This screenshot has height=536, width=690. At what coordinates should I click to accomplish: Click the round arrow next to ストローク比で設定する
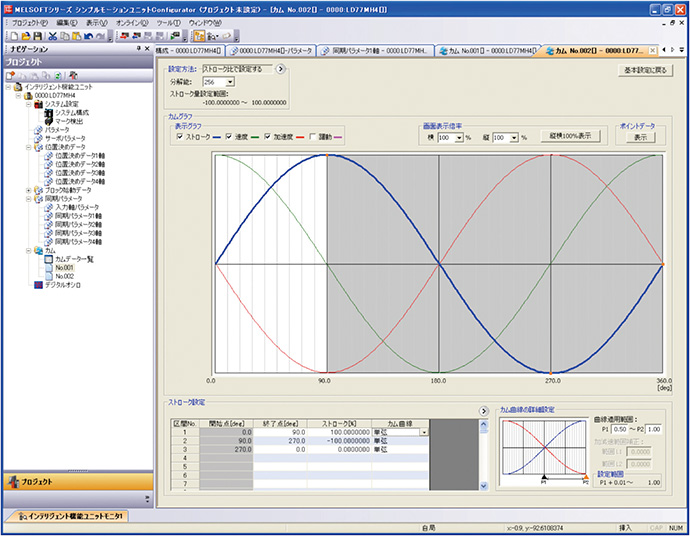pos(281,70)
